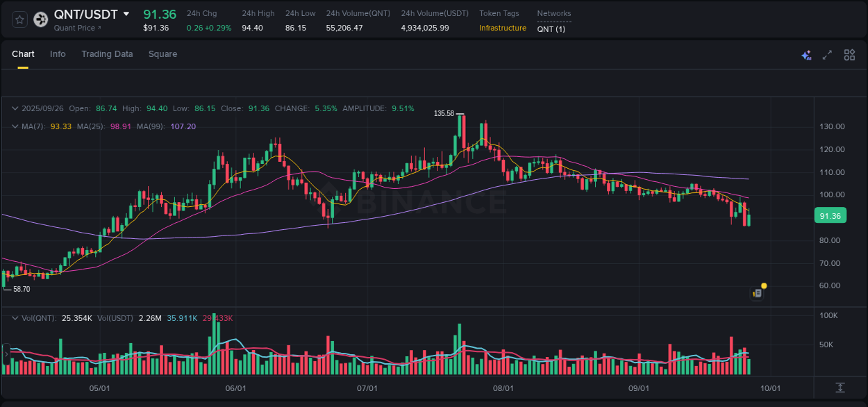Open the QNT/USDT pair dropdown
The height and width of the screenshot is (407, 868).
coord(125,13)
